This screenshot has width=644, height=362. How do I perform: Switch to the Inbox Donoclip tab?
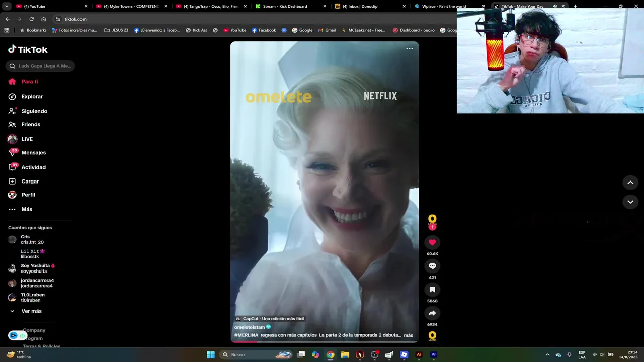(370, 6)
